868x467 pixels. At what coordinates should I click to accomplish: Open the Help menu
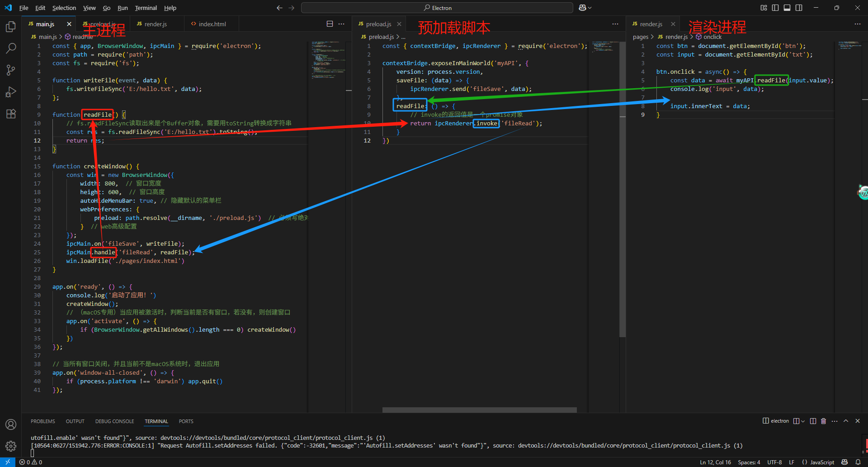coord(170,8)
